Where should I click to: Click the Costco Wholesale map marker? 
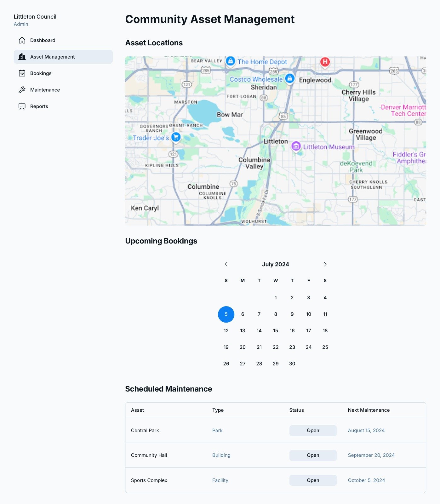(x=290, y=78)
